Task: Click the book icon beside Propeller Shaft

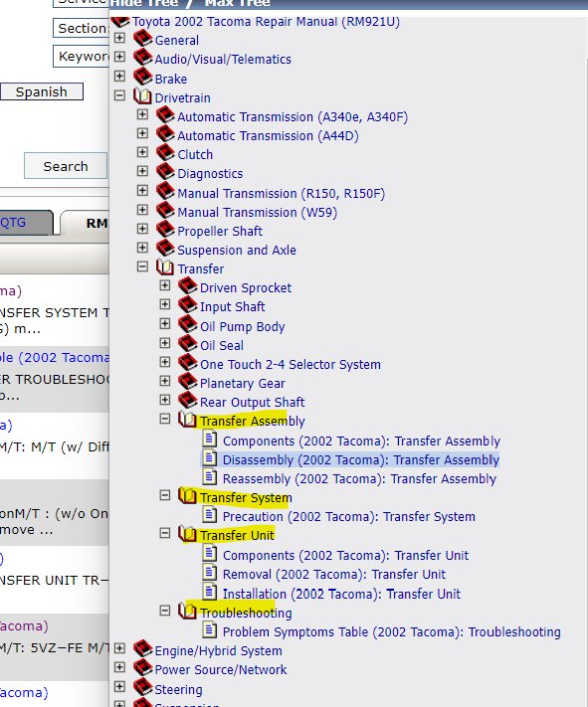Action: click(x=165, y=229)
